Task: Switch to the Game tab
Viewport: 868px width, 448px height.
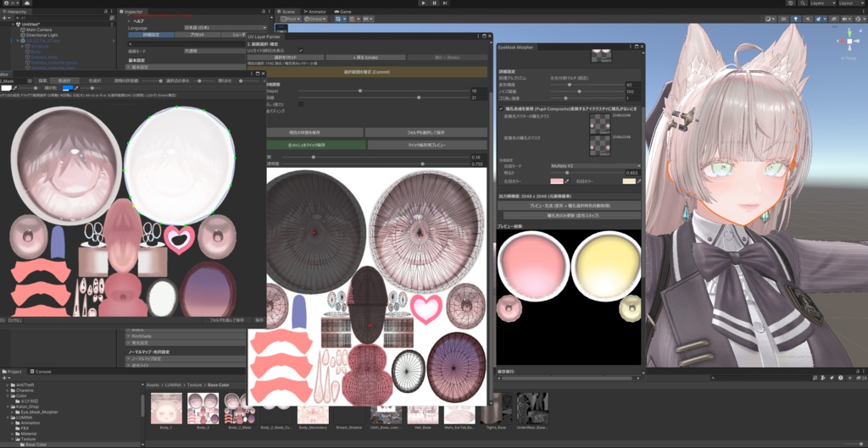Action: [342, 12]
